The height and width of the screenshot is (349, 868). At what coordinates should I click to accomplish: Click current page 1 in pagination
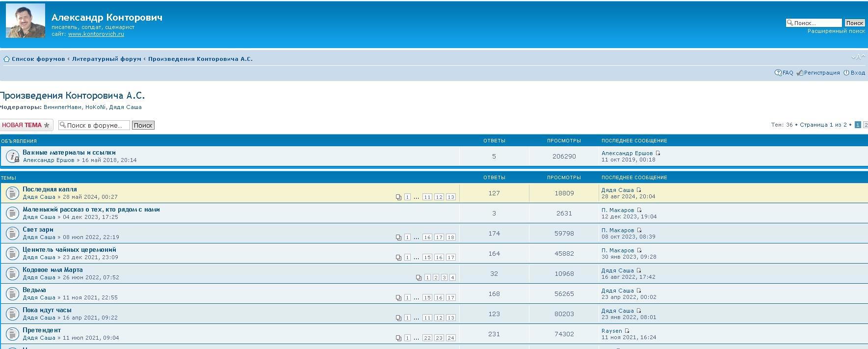click(x=858, y=125)
